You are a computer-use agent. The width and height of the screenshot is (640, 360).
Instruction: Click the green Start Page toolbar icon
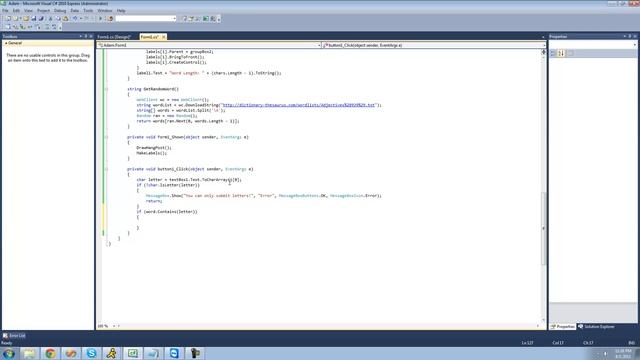pyautogui.click(x=206, y=18)
